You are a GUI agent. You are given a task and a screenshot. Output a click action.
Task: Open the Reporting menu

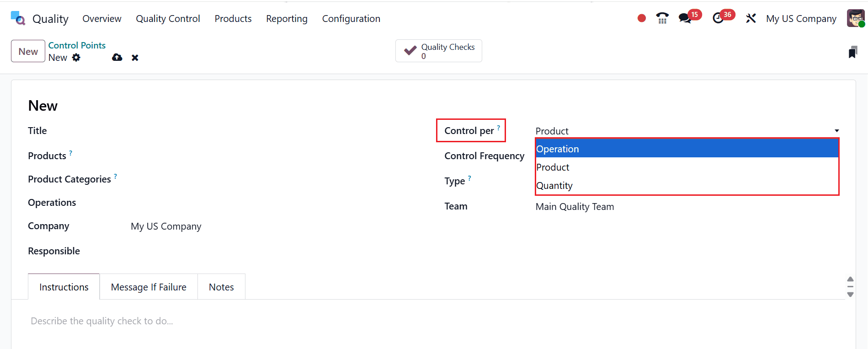(287, 19)
